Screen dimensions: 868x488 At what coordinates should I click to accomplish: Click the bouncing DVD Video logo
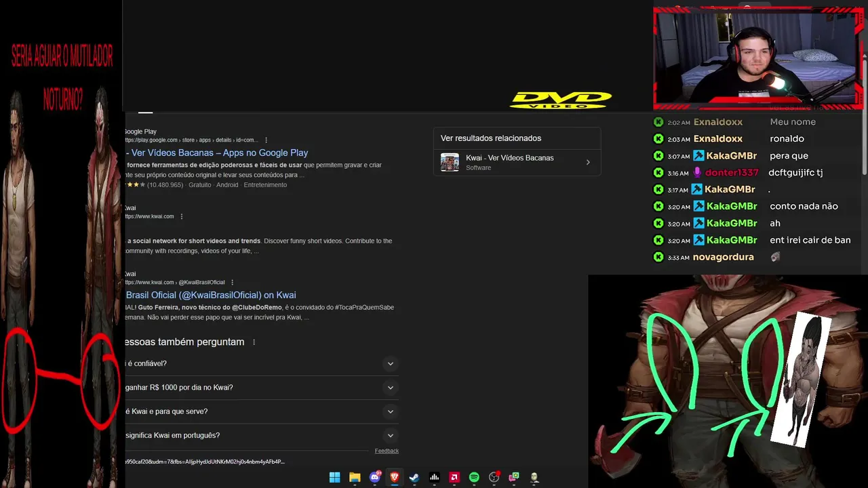[x=561, y=100]
